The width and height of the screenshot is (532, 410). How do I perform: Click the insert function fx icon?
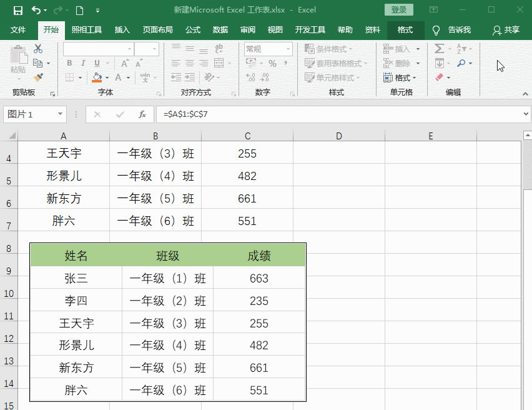(142, 114)
